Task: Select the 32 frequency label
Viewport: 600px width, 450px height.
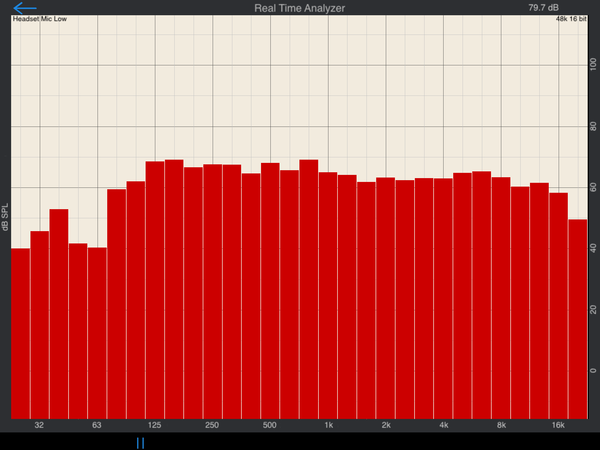Action: tap(39, 425)
